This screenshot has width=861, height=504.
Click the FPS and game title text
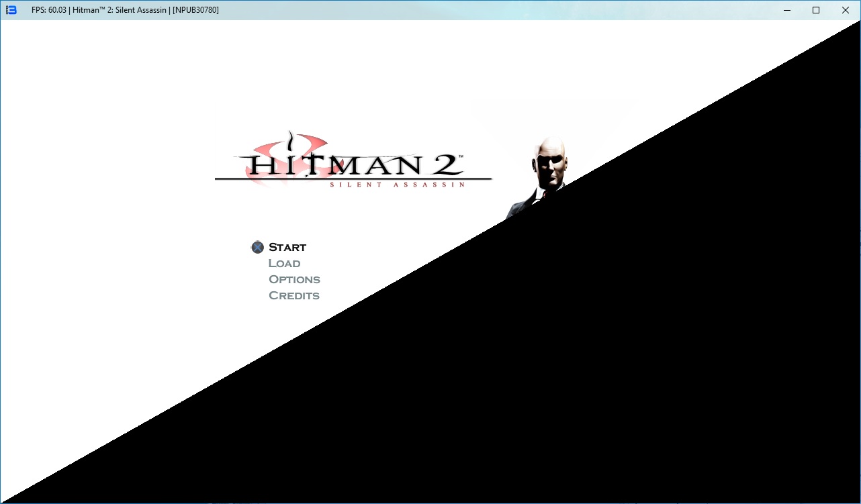pos(125,10)
